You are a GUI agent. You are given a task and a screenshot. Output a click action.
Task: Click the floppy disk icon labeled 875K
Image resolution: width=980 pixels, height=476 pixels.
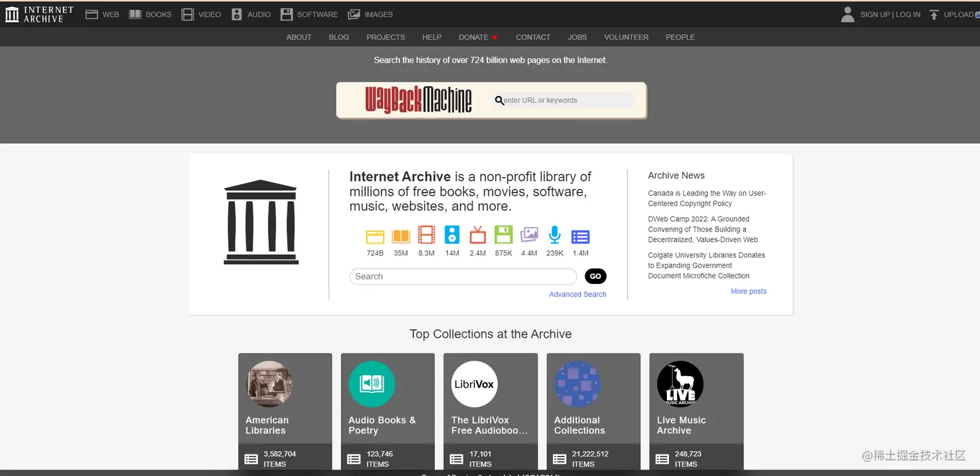504,235
